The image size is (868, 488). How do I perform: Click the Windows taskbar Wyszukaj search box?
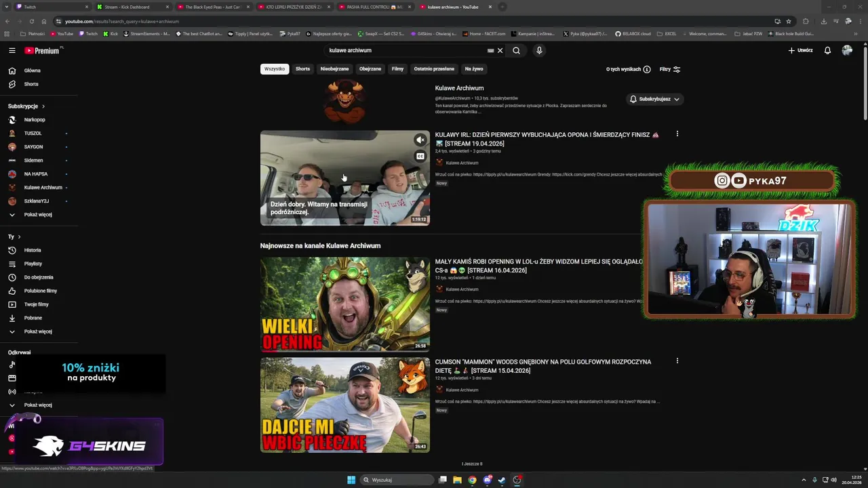point(397,480)
